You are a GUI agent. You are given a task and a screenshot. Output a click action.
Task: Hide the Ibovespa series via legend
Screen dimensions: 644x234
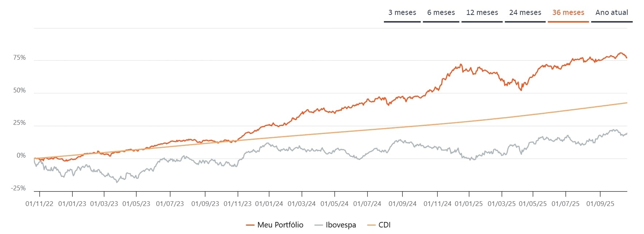point(341,225)
